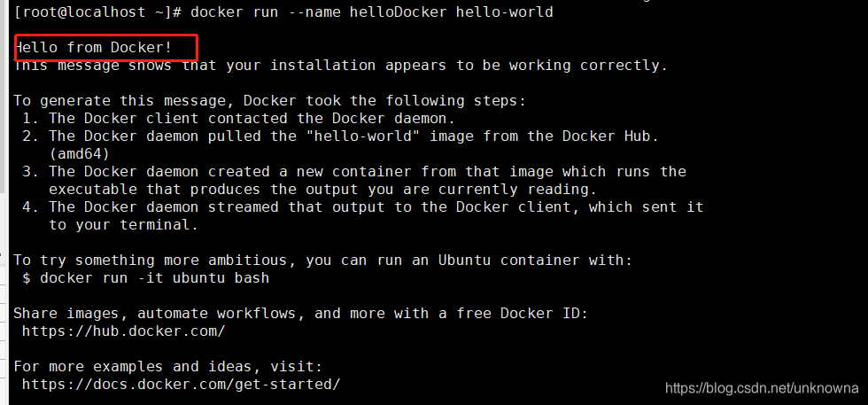This screenshot has height=405, width=868.
Task: Click the '$ docker run -it ubuntu bash' command
Action: (145, 278)
